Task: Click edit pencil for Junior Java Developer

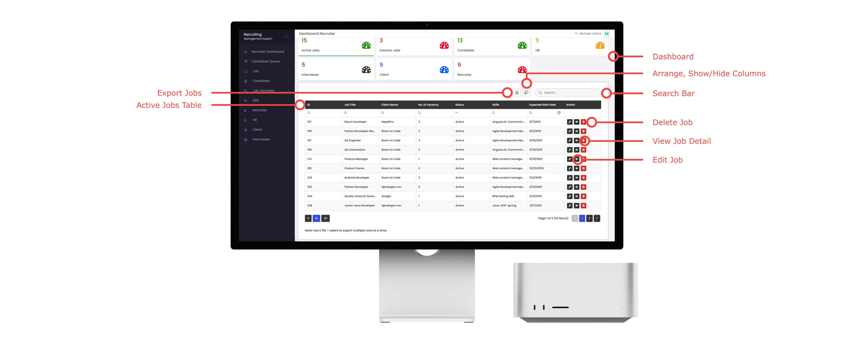Action: pos(570,206)
